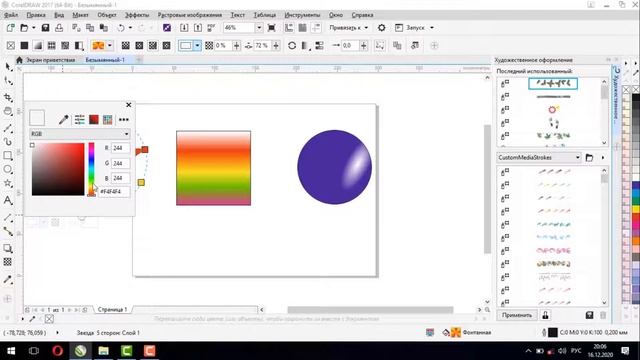Select the Drop Shadow tool

8,248
